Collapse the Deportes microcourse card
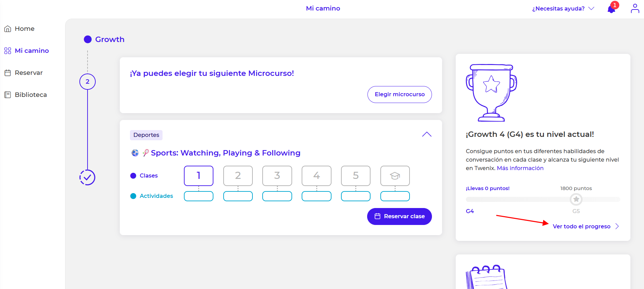Viewport: 644px width, 289px height. tap(427, 135)
